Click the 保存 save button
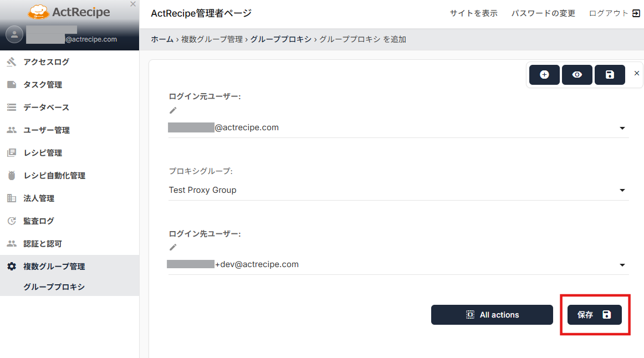The height and width of the screenshot is (358, 644). point(594,315)
